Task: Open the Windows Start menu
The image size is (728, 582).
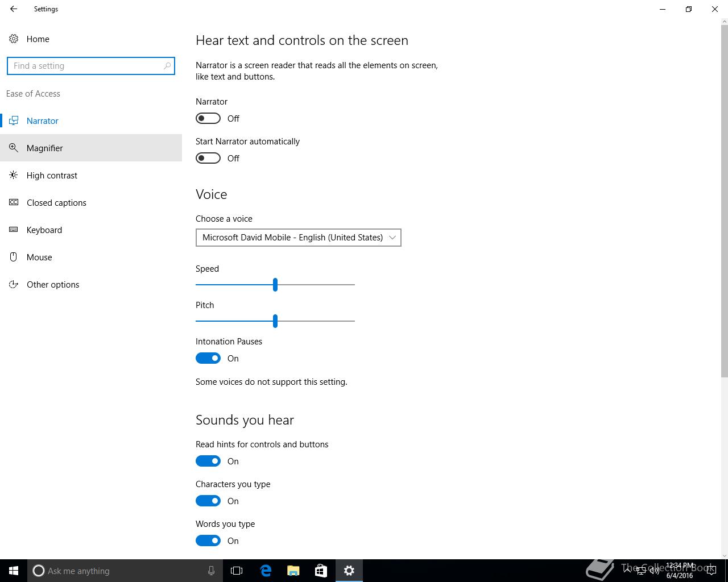Action: 14,571
